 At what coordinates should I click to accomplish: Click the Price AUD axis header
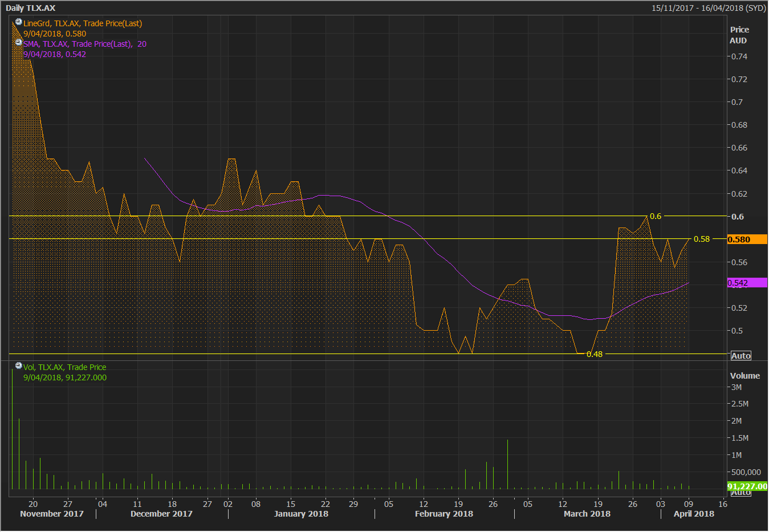(739, 35)
